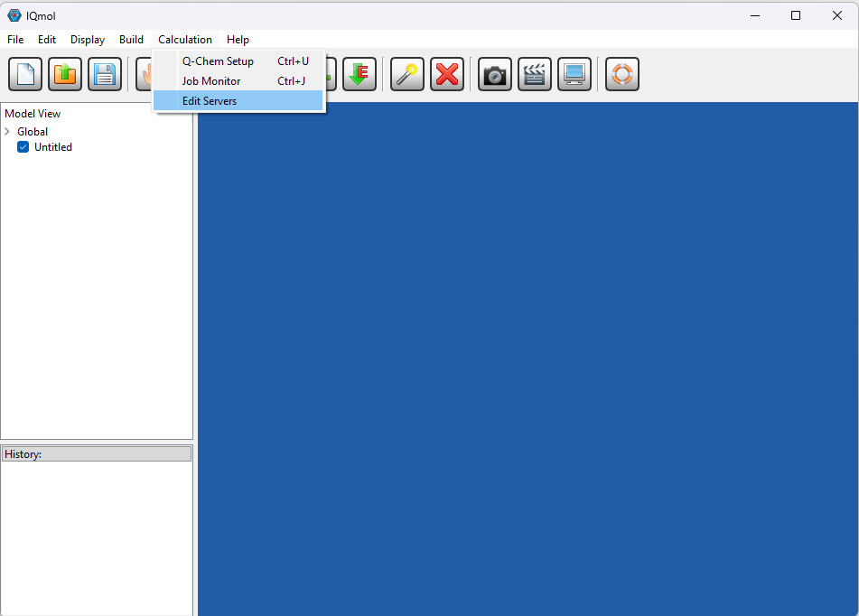The width and height of the screenshot is (859, 616).
Task: Open Job Monitor from the menu
Action: point(211,81)
